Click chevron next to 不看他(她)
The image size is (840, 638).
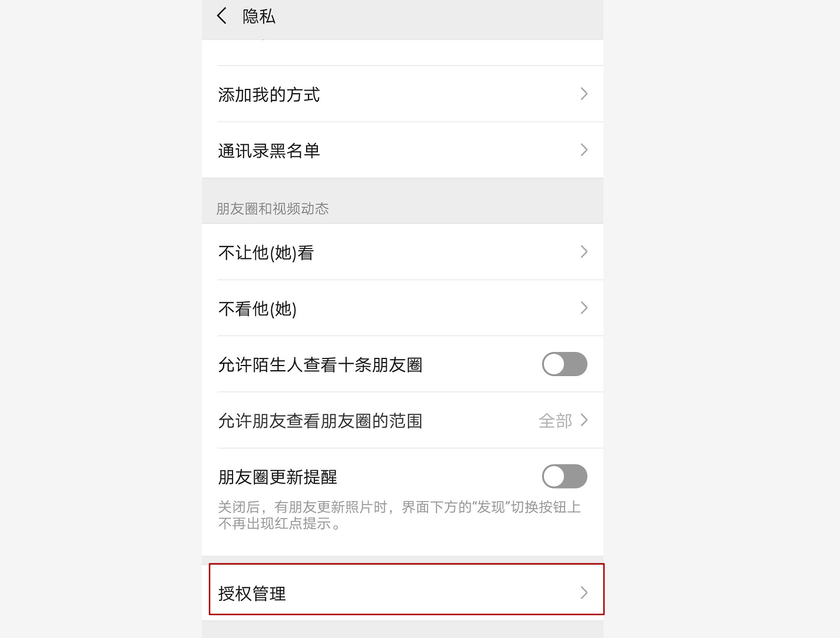584,308
